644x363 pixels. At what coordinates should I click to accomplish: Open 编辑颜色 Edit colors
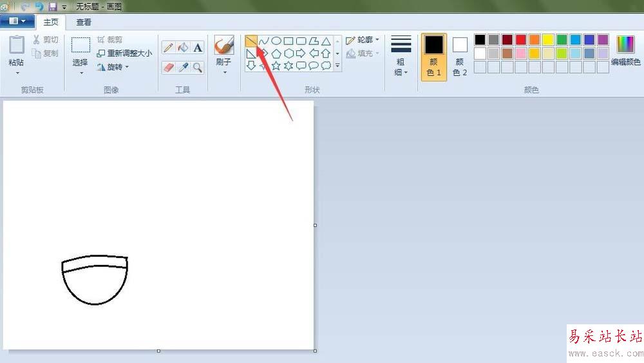pyautogui.click(x=625, y=50)
